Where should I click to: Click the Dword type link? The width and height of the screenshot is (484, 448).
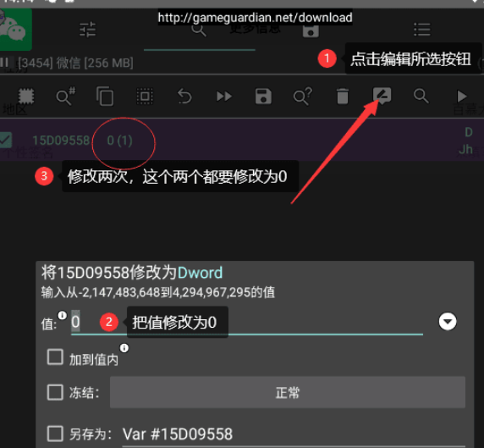tap(200, 273)
